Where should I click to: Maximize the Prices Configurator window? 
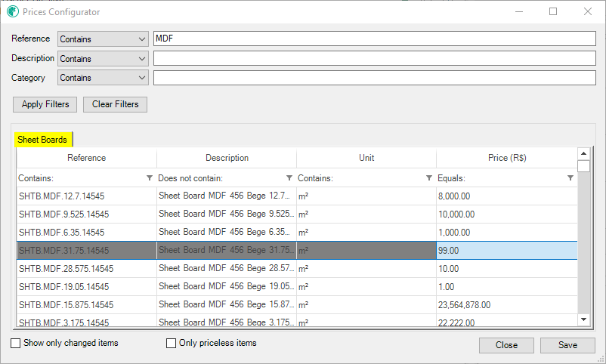[553, 11]
